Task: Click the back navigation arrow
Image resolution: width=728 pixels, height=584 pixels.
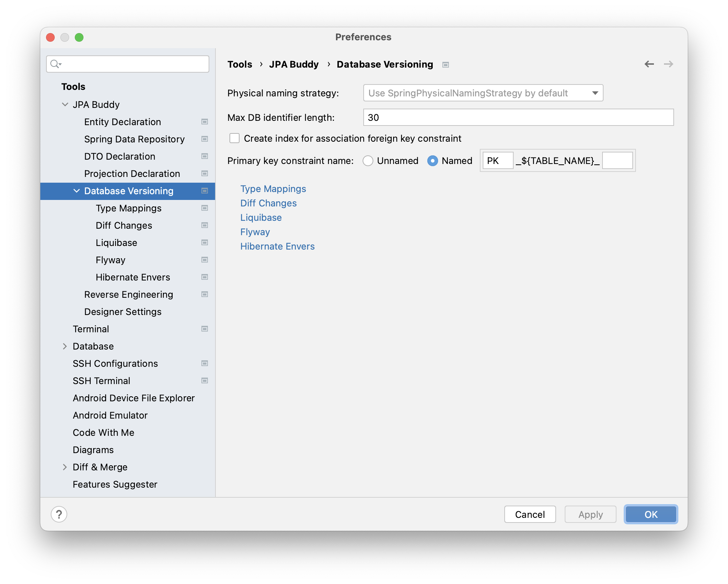Action: point(649,64)
